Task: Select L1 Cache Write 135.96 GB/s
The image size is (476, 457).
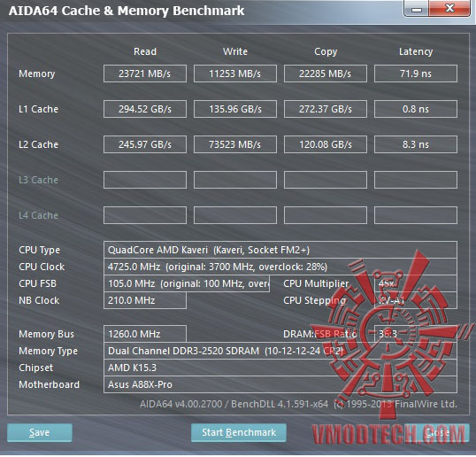Action: 235,109
